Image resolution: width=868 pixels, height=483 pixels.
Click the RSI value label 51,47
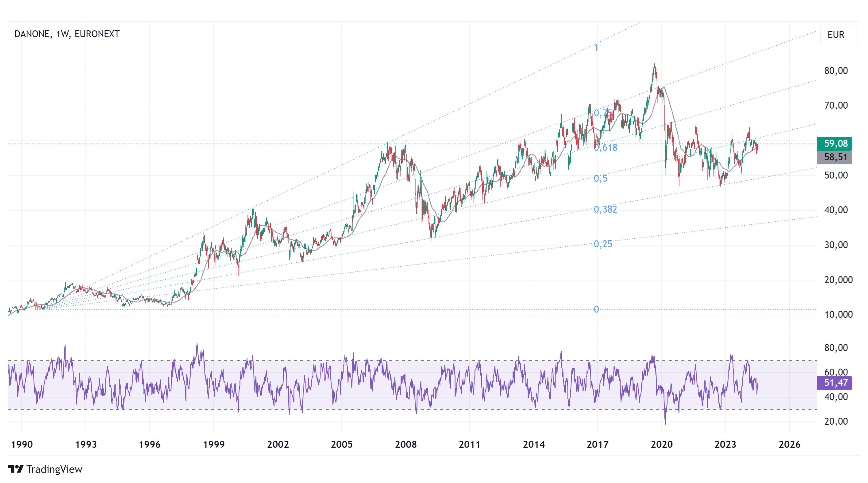[834, 383]
